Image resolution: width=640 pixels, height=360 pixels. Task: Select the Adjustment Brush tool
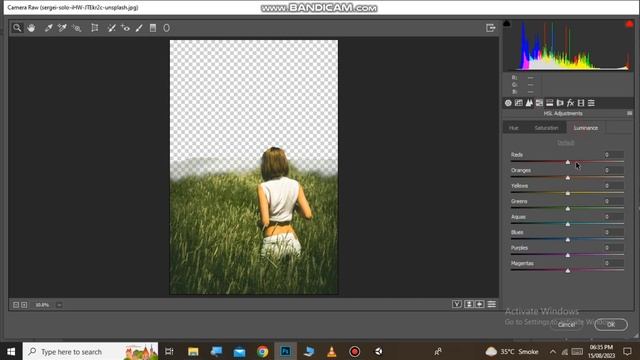(139, 28)
